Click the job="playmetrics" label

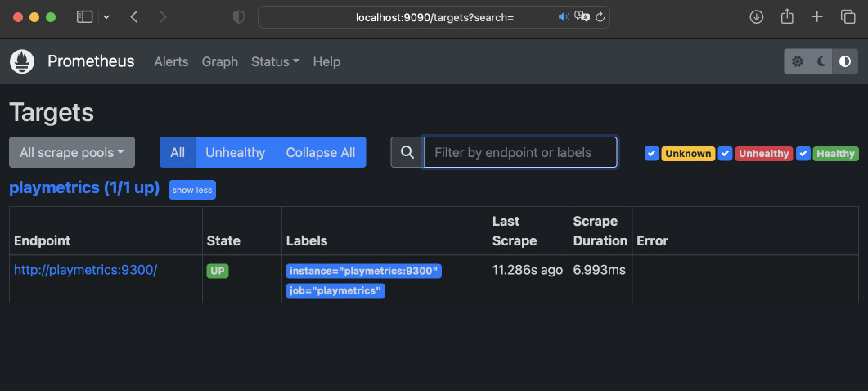tap(335, 290)
